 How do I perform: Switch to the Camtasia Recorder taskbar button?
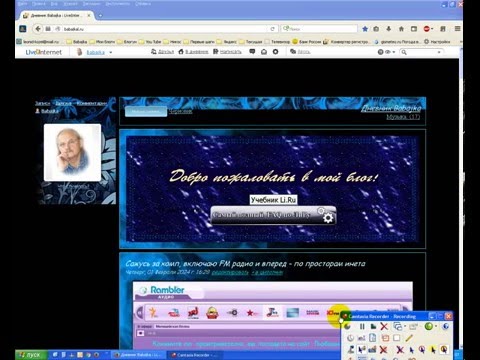194,355
